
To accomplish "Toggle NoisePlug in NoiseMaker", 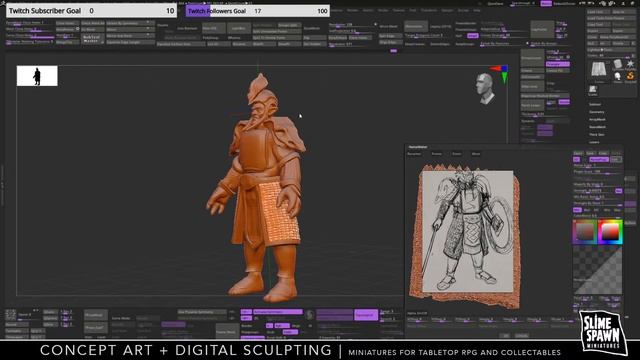I will point(599,159).
